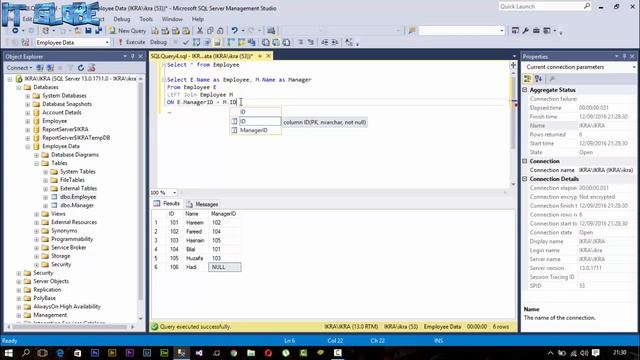The width and height of the screenshot is (640, 360).
Task: Click Uncomment selected lines icon
Action: 311,42
